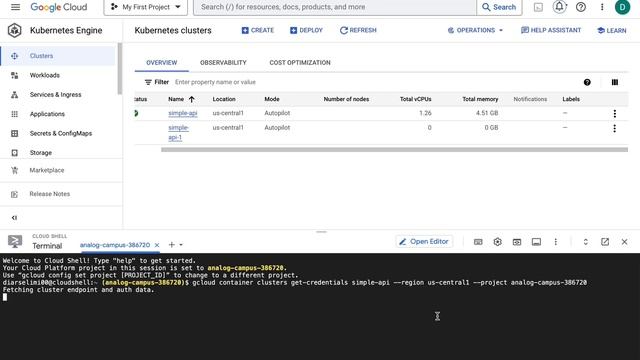Open the simple-api-1 cluster link
Image resolution: width=640 pixels, height=360 pixels.
(x=178, y=133)
